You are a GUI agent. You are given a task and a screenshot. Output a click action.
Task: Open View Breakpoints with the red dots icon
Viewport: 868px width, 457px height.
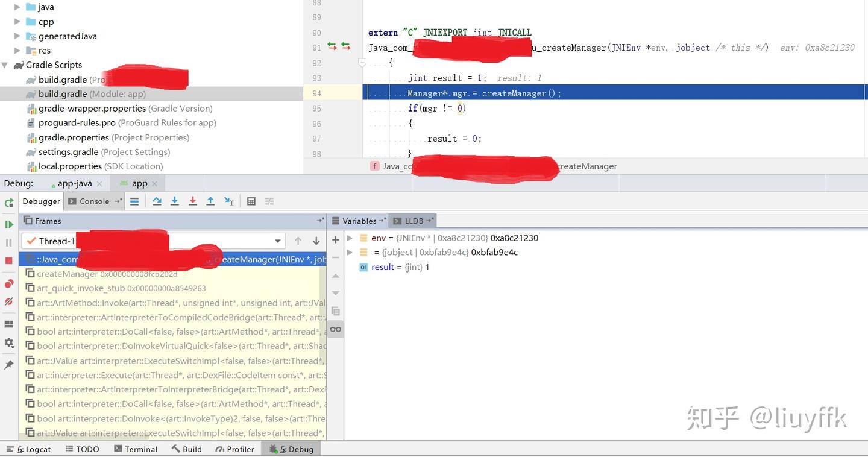(8, 282)
